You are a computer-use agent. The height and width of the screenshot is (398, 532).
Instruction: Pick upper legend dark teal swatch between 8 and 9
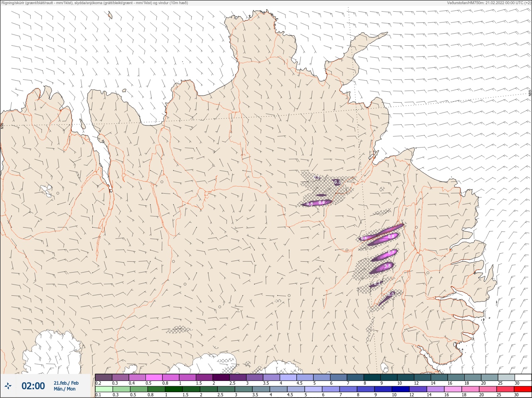pyautogui.click(x=372, y=377)
